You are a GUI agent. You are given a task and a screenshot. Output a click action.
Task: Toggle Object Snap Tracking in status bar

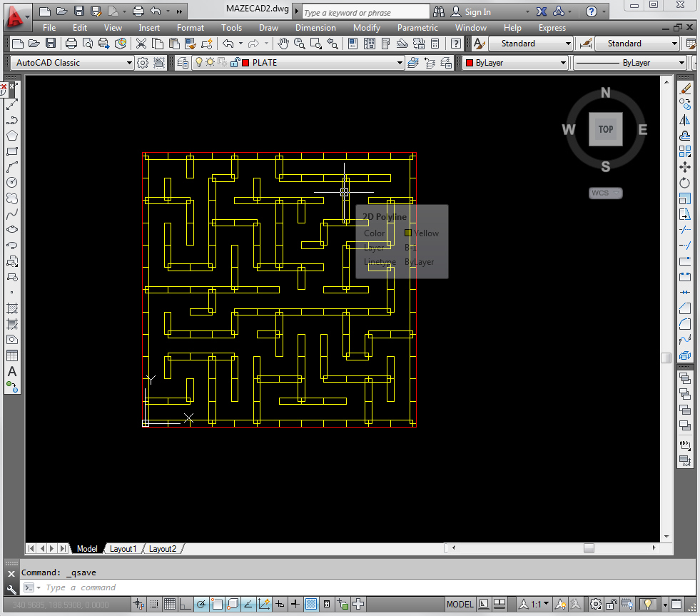tap(248, 605)
